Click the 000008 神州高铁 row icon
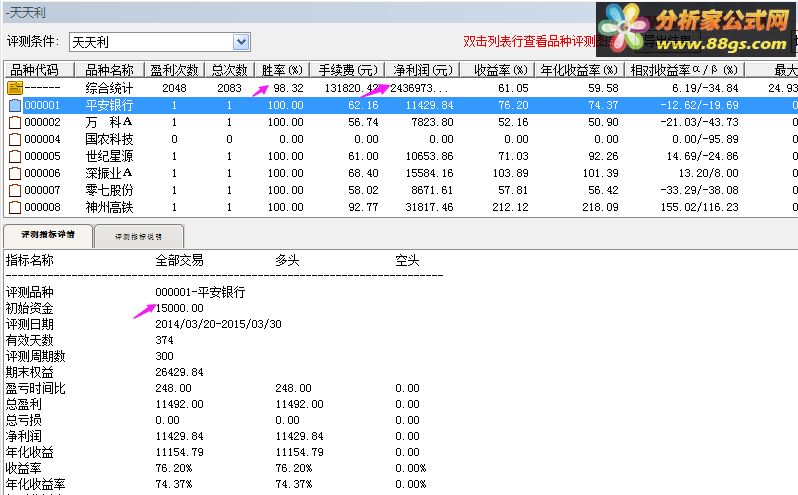 (x=15, y=207)
